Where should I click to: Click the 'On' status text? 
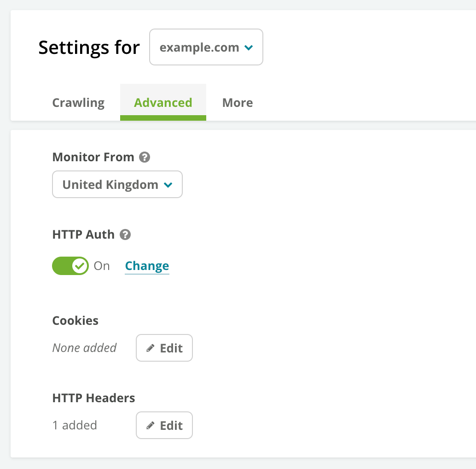click(102, 266)
